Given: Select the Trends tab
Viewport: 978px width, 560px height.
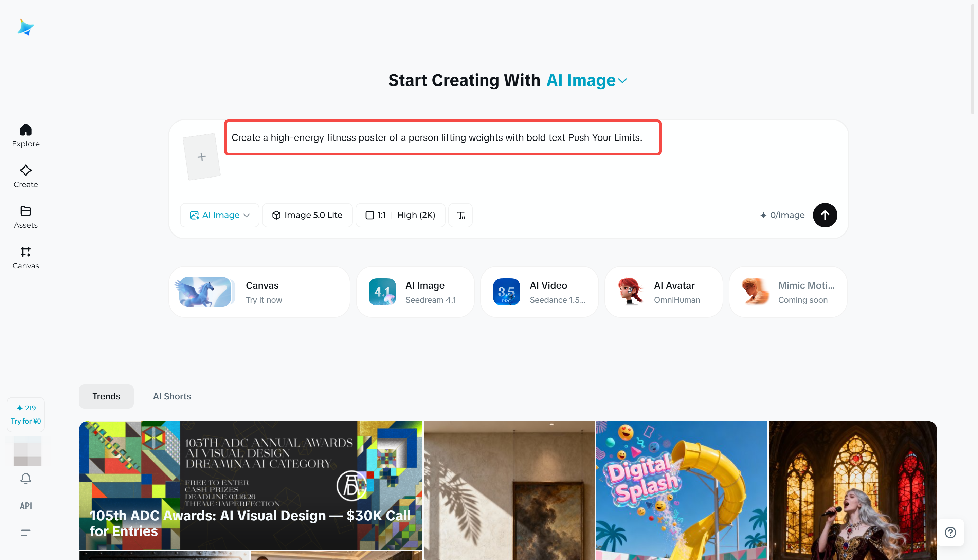Looking at the screenshot, I should coord(106,396).
